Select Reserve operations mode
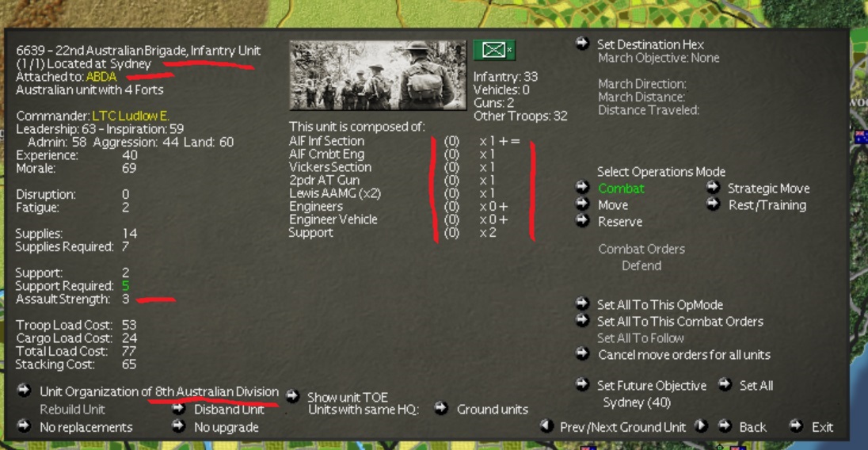 pos(620,221)
